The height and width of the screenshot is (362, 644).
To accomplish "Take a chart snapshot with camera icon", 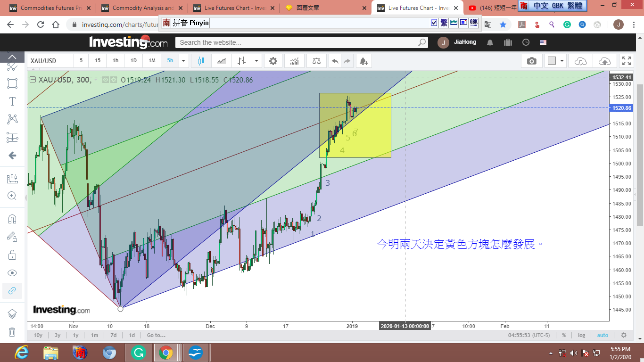I will (531, 61).
